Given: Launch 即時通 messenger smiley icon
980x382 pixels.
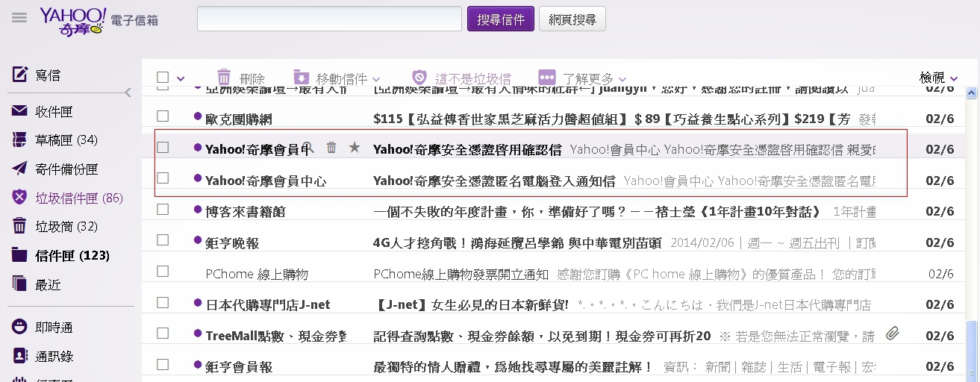Looking at the screenshot, I should (20, 327).
